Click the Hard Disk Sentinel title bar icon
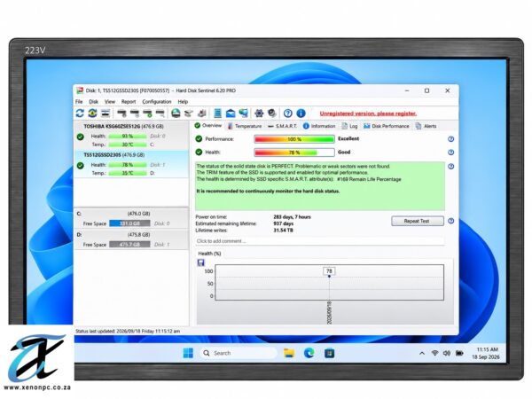 (80, 90)
